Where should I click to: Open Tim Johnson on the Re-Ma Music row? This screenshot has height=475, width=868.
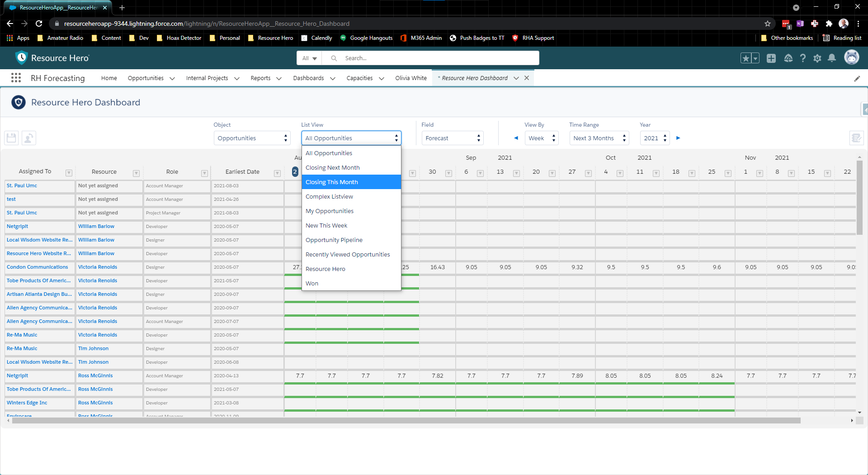[x=93, y=348]
